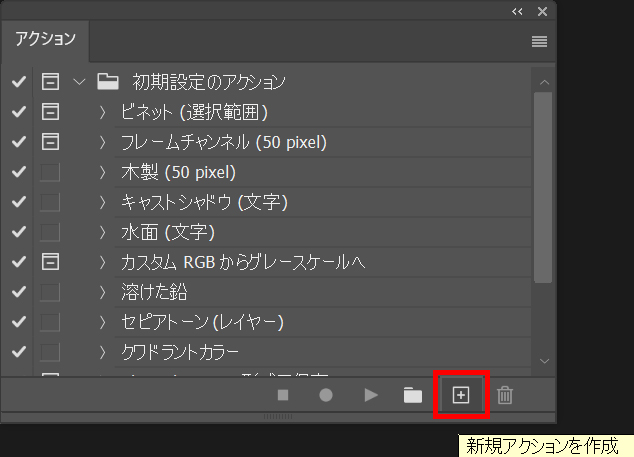Click the vertical scrollbar down arrow
634x457 pixels.
[x=543, y=360]
